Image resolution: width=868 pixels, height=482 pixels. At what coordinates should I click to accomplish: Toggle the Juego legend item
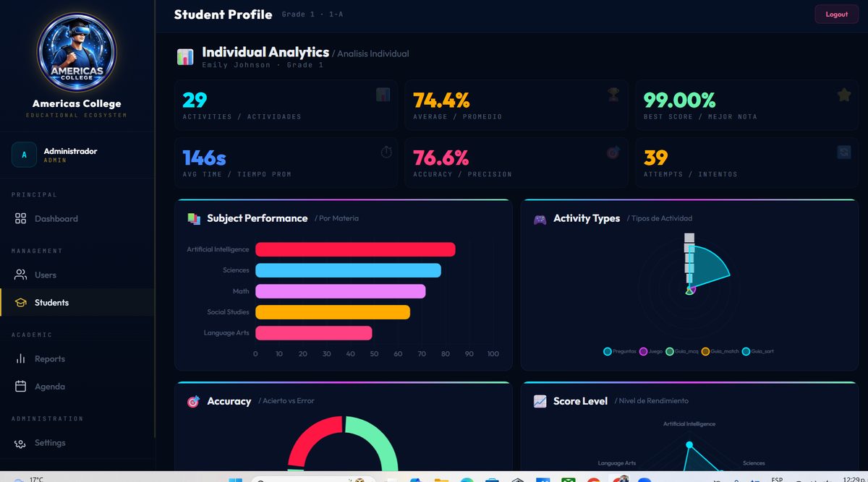pos(651,351)
